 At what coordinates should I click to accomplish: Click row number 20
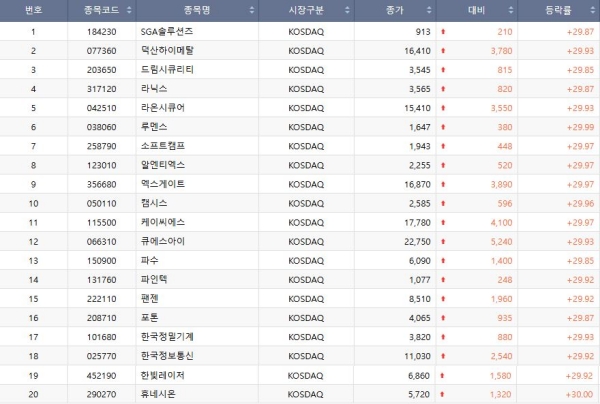pos(34,394)
